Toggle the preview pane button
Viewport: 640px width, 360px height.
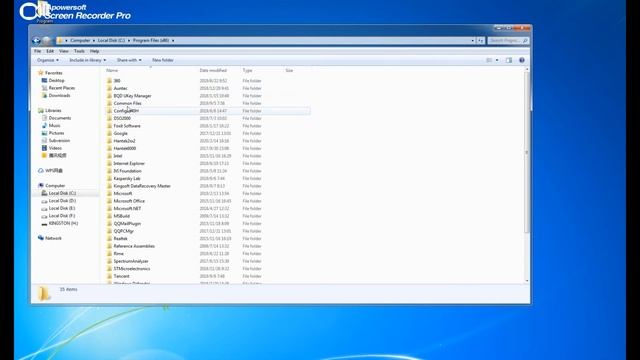coord(509,60)
